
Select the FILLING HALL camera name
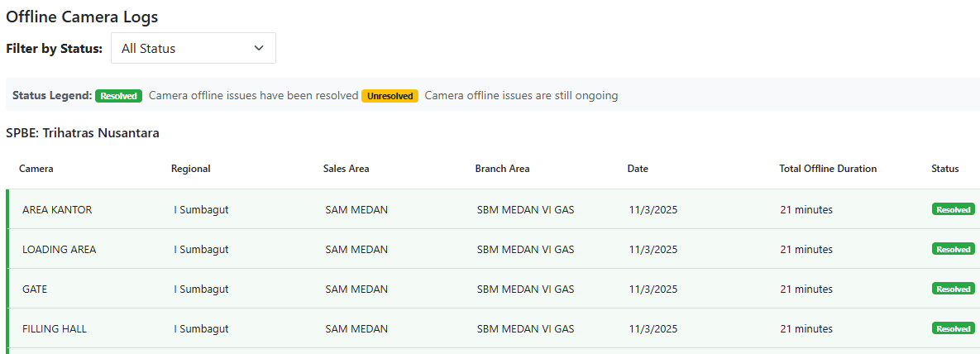click(55, 329)
